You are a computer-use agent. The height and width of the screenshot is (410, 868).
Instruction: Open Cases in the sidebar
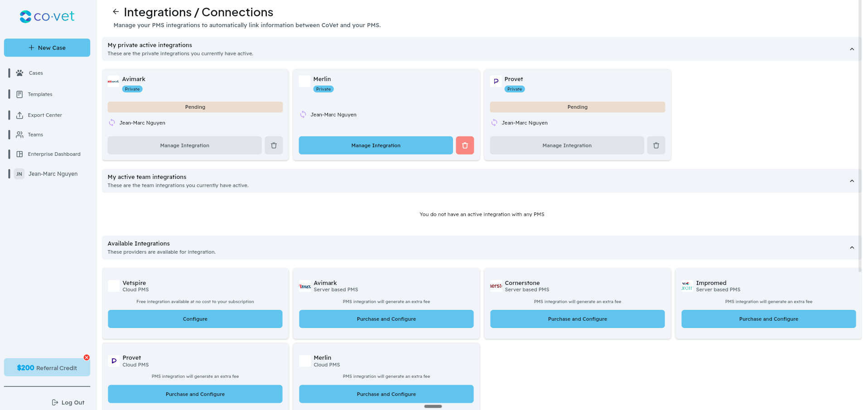(x=36, y=73)
